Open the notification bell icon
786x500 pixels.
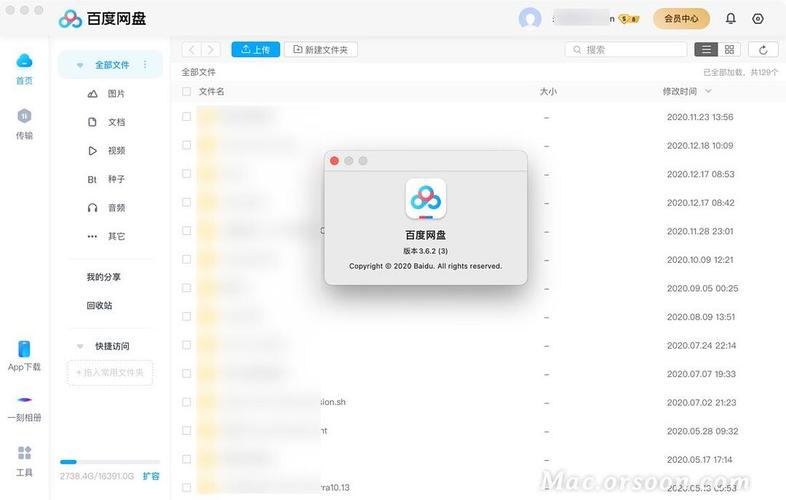coord(731,19)
